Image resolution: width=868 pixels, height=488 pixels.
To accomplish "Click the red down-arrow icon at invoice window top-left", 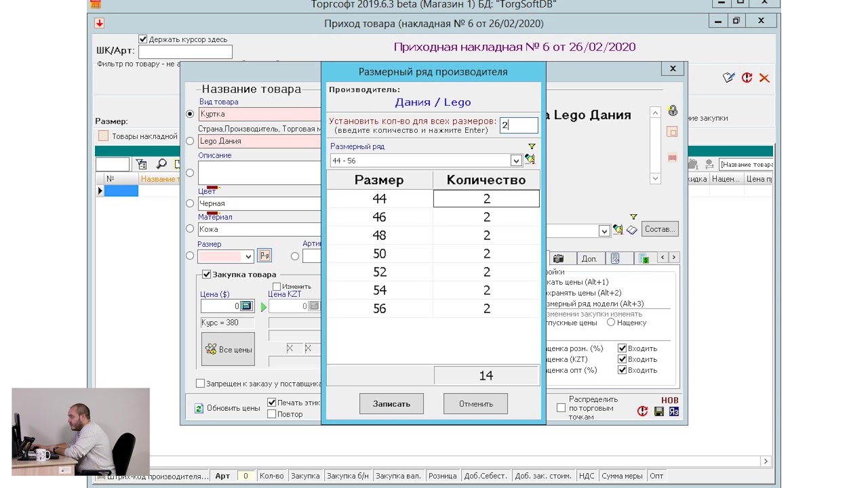I will (99, 23).
